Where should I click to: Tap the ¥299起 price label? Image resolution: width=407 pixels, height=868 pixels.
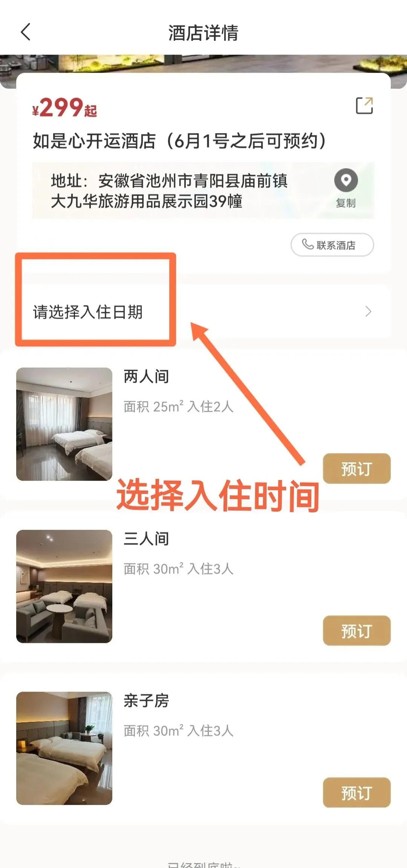[x=64, y=108]
